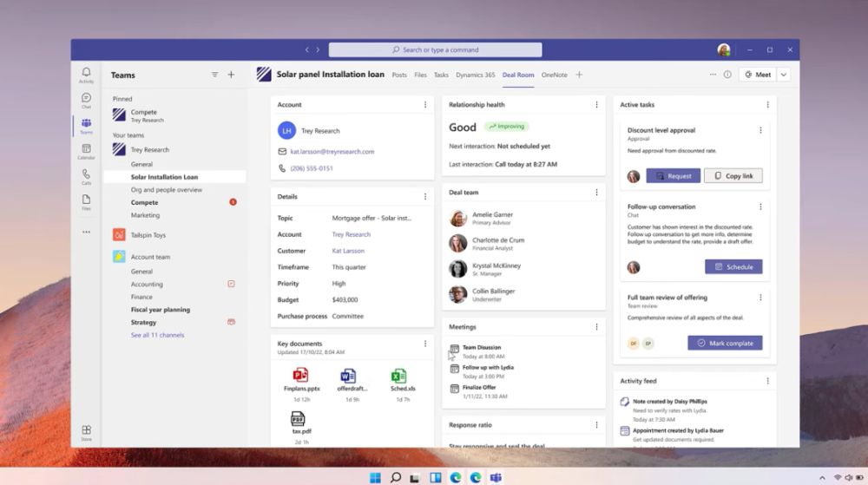Expand See all 11 channels
Viewport: 868px width, 485px height.
[157, 335]
